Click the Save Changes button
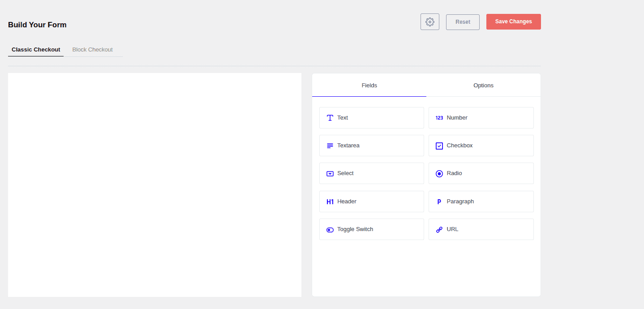The height and width of the screenshot is (309, 644). 514,21
